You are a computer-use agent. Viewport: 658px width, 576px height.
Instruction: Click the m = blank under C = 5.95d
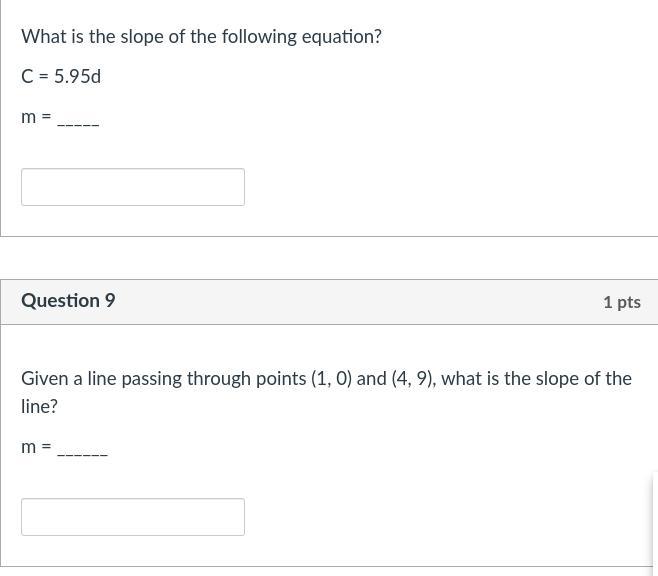pos(78,121)
